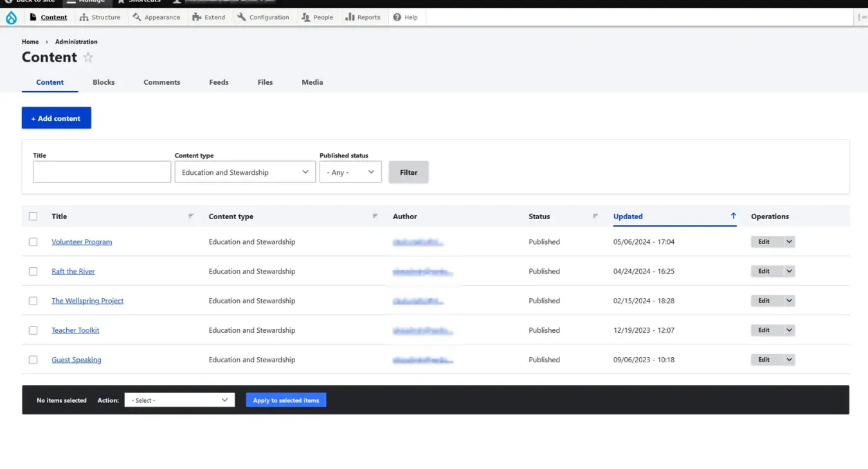The width and height of the screenshot is (868, 469).
Task: Sort by the Title column header
Action: [59, 217]
